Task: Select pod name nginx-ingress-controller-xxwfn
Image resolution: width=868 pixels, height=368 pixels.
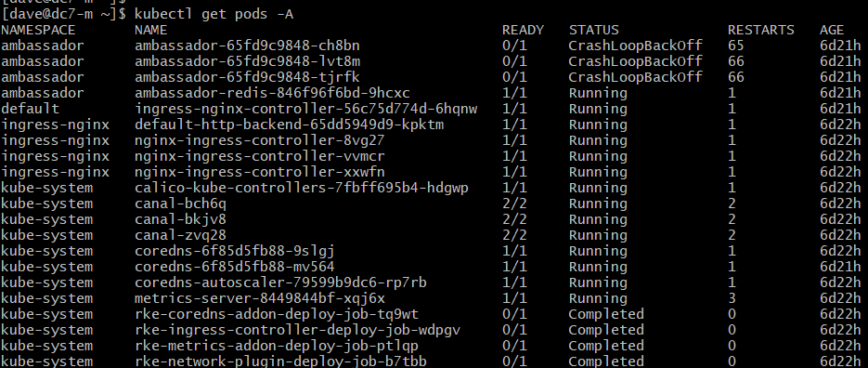Action: [259, 172]
